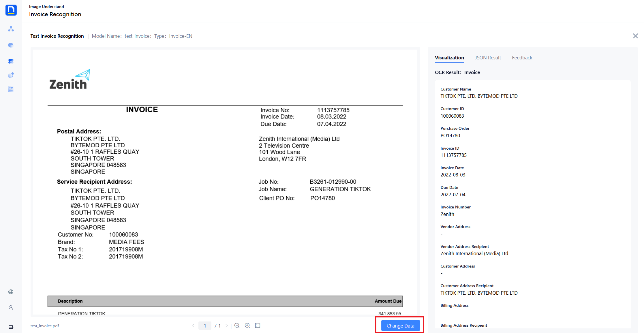
Task: Click the Zenith logo in the invoice
Action: [x=70, y=79]
